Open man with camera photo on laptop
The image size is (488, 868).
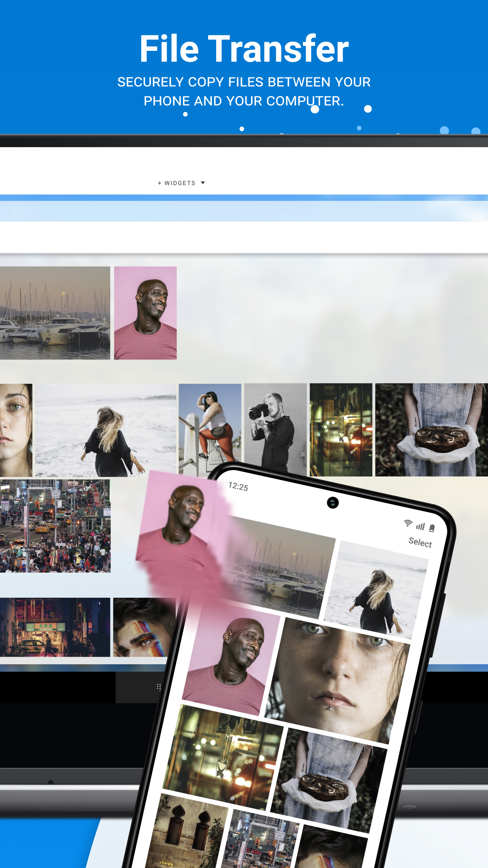[x=275, y=427]
